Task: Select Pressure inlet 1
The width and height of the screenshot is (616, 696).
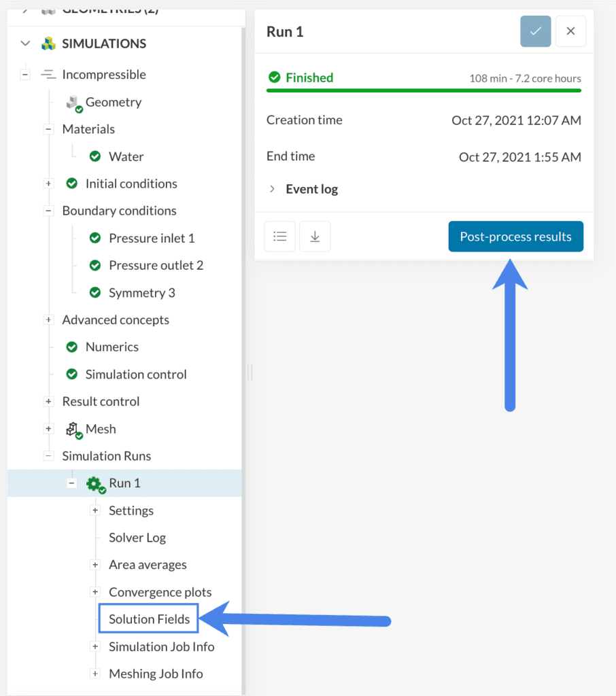Action: [x=152, y=238]
